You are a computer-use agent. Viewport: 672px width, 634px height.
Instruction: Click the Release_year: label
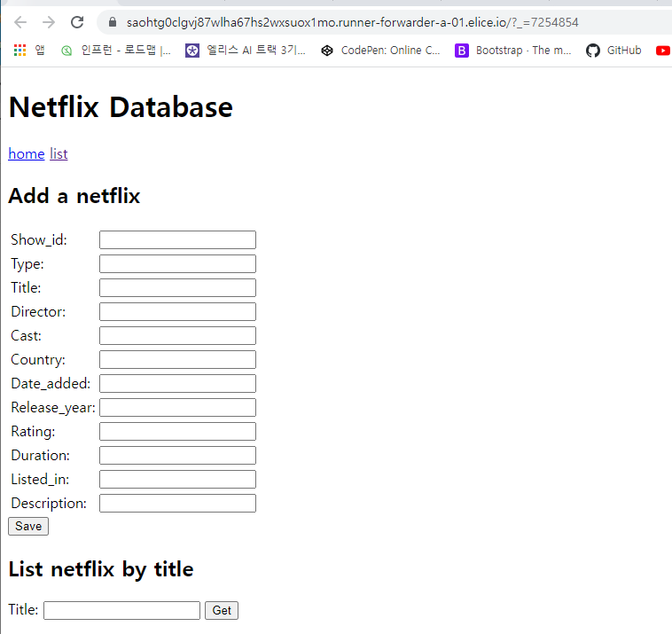53,408
